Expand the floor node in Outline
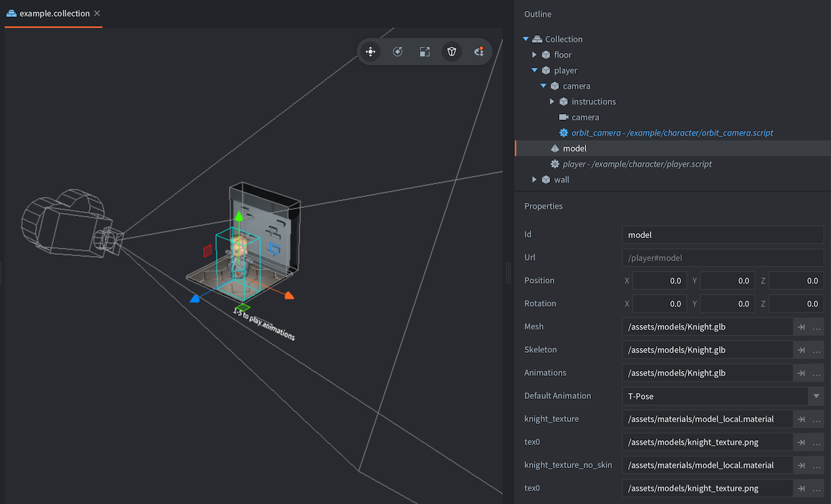Viewport: 831px width, 504px height. [535, 55]
